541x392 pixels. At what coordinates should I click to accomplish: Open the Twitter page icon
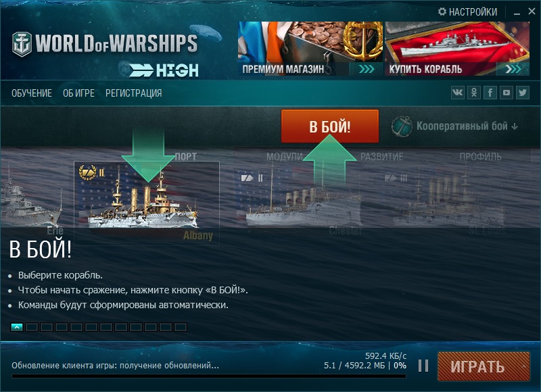point(522,93)
